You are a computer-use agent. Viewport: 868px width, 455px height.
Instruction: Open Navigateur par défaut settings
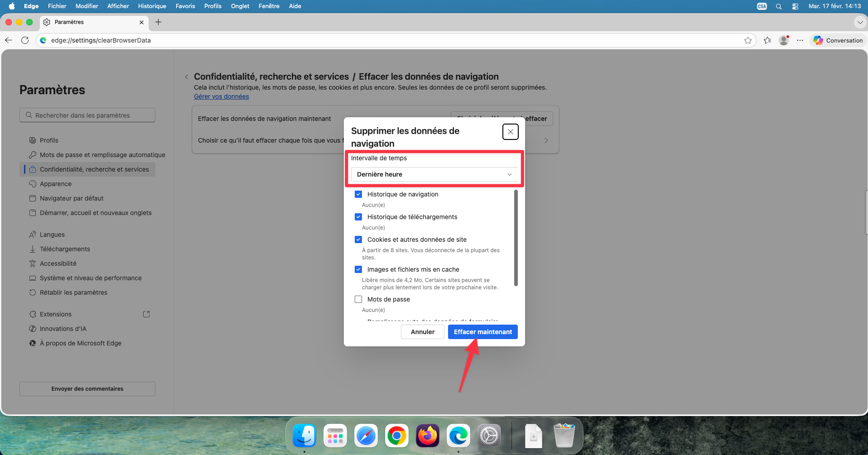(87, 198)
